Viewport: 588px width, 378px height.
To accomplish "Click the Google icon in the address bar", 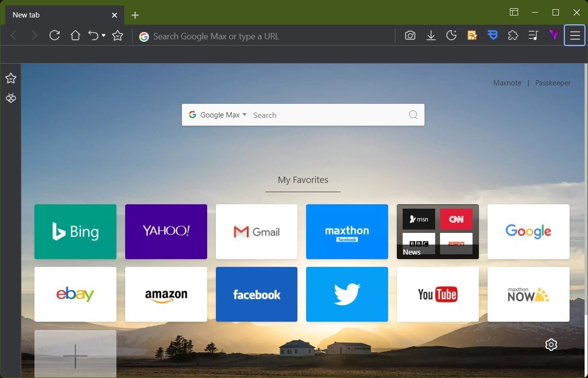I will (144, 36).
